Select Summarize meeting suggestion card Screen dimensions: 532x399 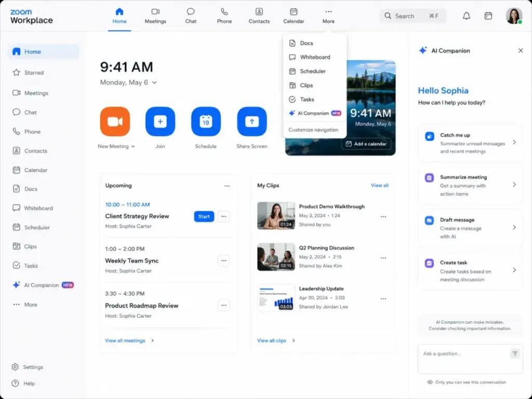click(470, 185)
